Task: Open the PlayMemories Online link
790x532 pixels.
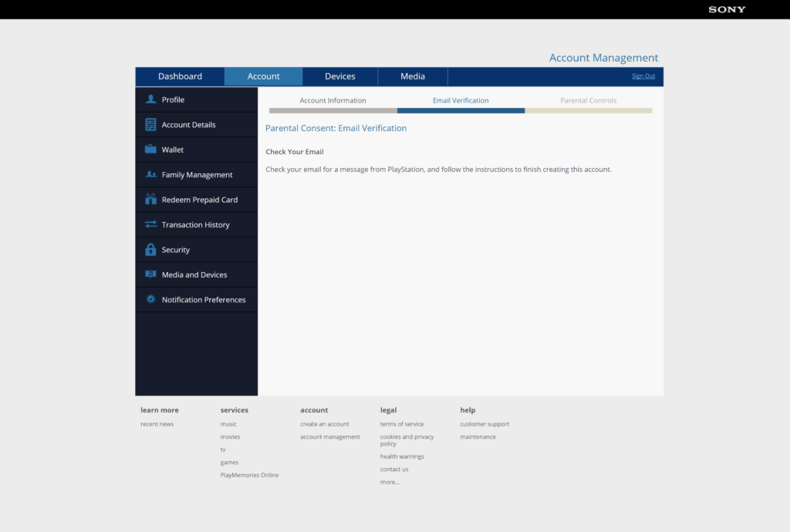Action: click(249, 474)
